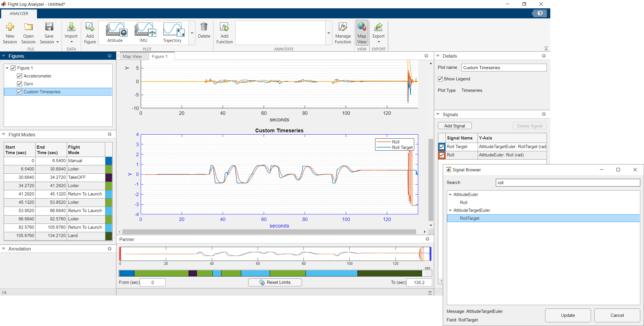Screen dimensions: 644x326
Task: Import flight log data
Action: 71,31
